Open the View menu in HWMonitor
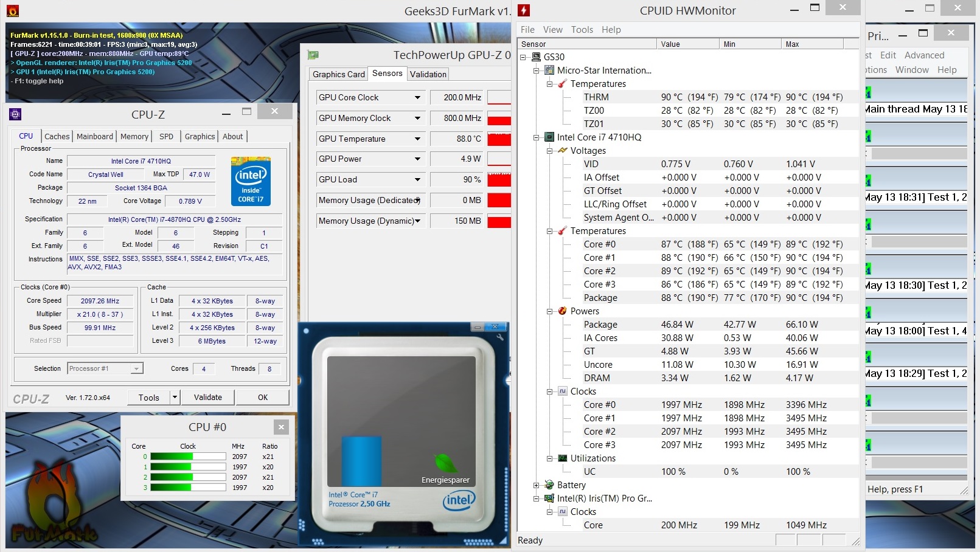The image size is (980, 552). click(552, 30)
